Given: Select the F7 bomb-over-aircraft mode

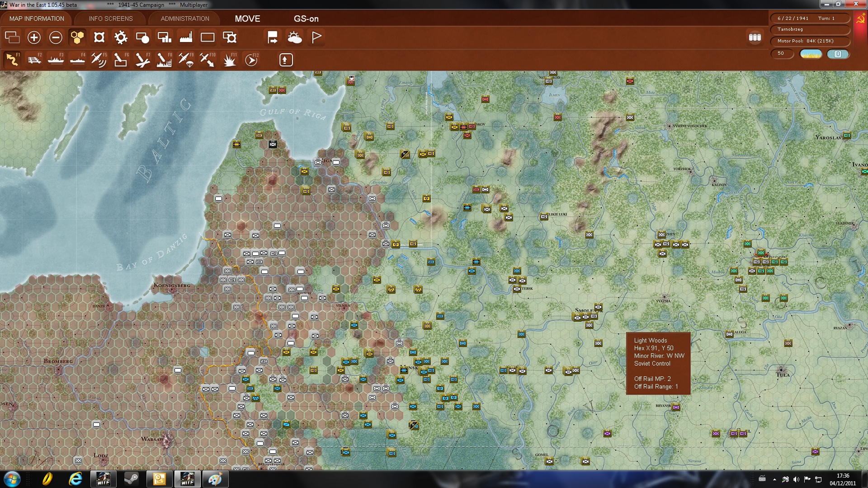Looking at the screenshot, I should (142, 60).
